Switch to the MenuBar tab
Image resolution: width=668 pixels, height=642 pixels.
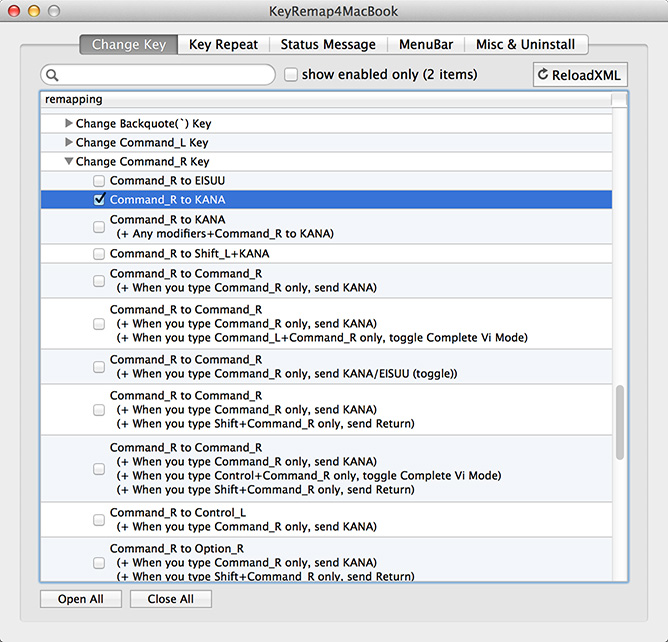(x=426, y=44)
